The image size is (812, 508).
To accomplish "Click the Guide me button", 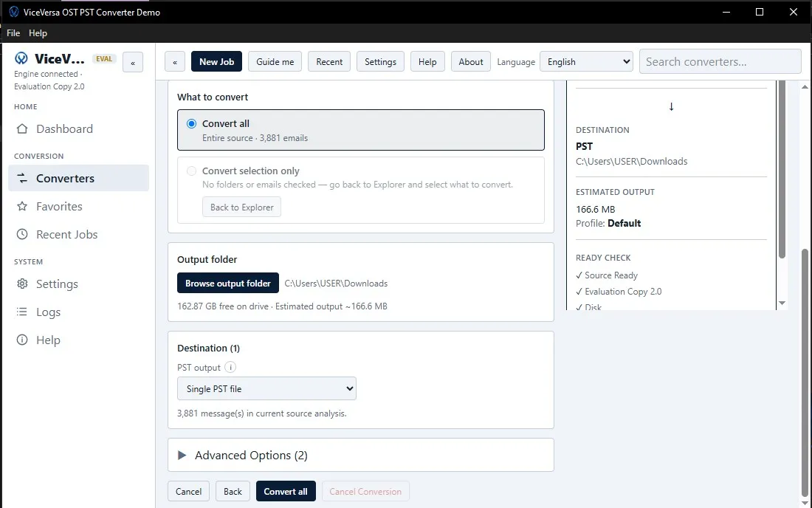I will [x=275, y=61].
